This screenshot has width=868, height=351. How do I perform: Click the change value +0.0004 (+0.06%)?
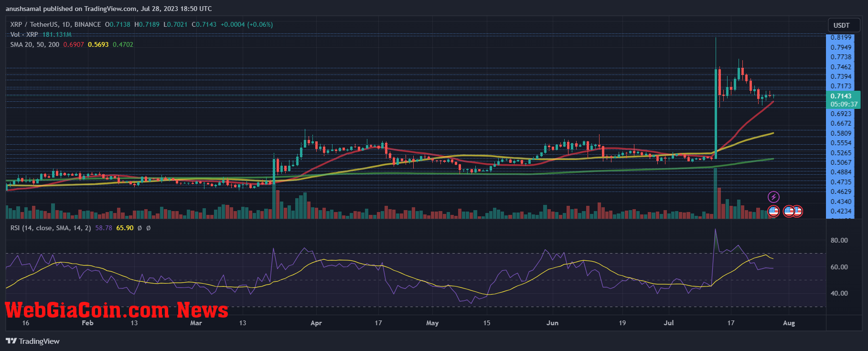tap(247, 24)
